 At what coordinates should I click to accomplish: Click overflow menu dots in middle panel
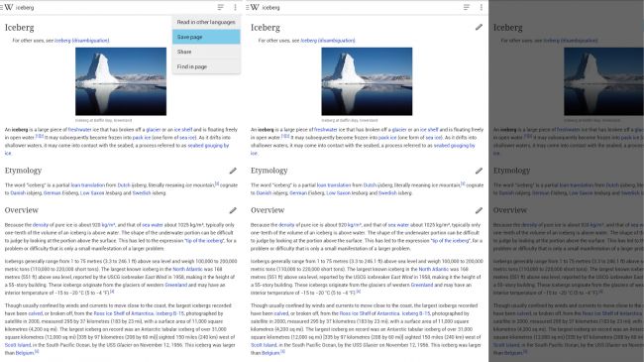481,7
